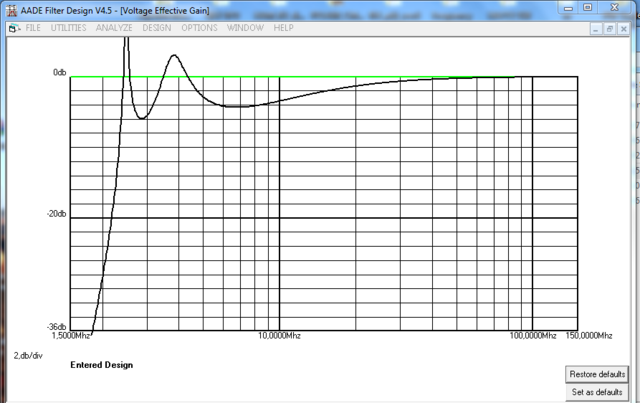The width and height of the screenshot is (640, 403).
Task: Click the AADE app icon in title bar
Action: click(11, 9)
